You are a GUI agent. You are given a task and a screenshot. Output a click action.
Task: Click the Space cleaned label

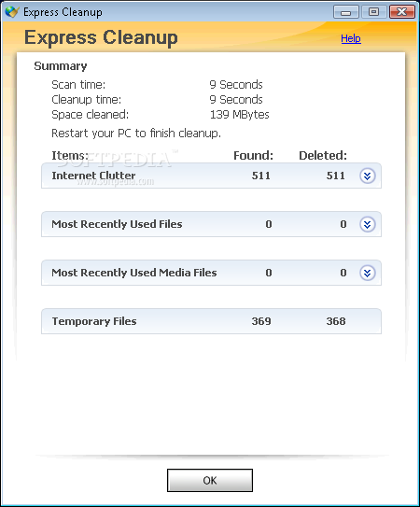point(91,115)
